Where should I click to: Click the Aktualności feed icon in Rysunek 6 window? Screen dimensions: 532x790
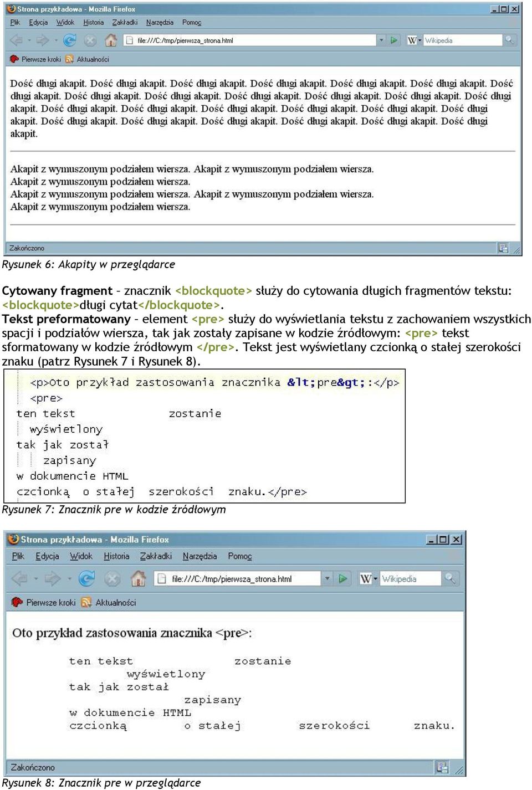pyautogui.click(x=69, y=59)
